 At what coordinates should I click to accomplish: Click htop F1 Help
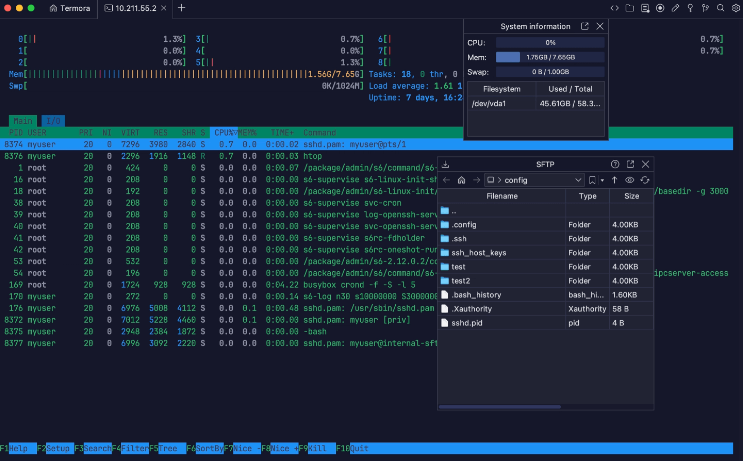click(18, 448)
